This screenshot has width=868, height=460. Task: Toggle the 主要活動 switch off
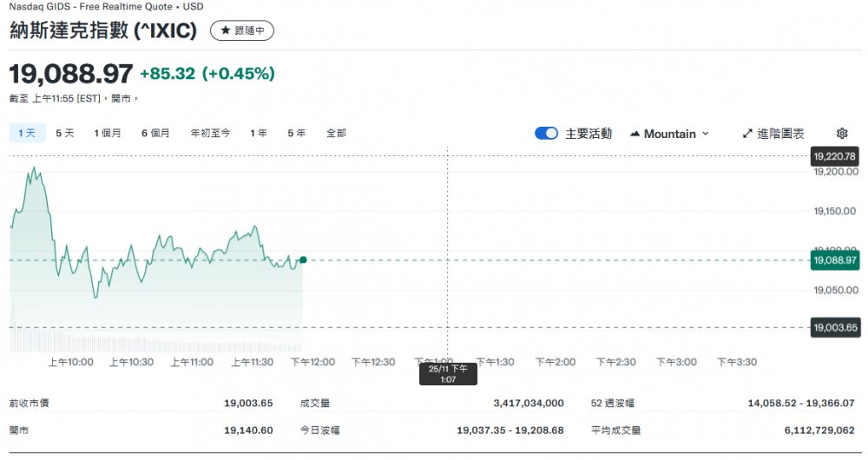point(546,134)
